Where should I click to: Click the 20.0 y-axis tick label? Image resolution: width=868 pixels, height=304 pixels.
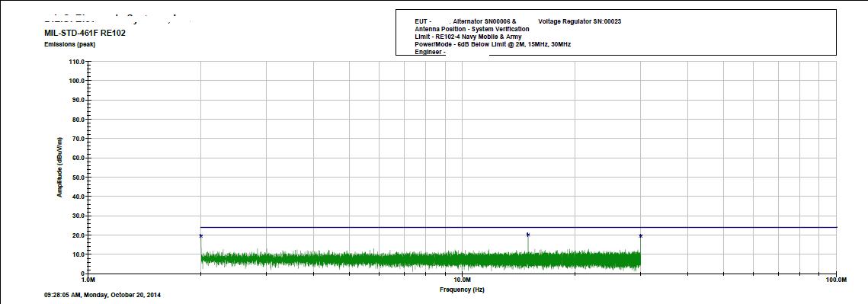click(78, 235)
